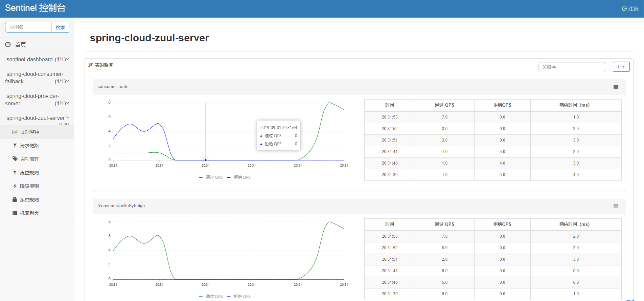Click the request link filter icon
The width and height of the screenshot is (644, 301).
pos(15,145)
